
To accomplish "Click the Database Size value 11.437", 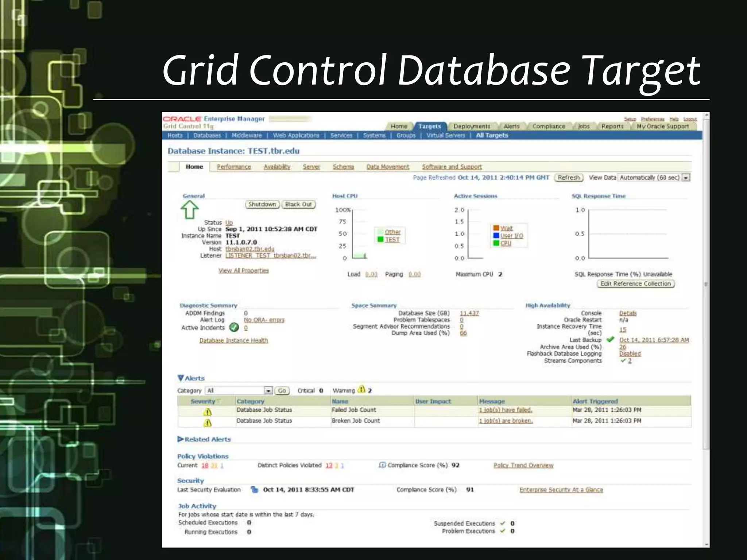I will coord(469,313).
